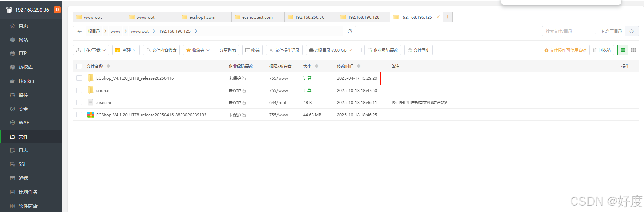This screenshot has height=212, width=644.
Task: Click the lock icon for source folder
Action: tap(244, 91)
